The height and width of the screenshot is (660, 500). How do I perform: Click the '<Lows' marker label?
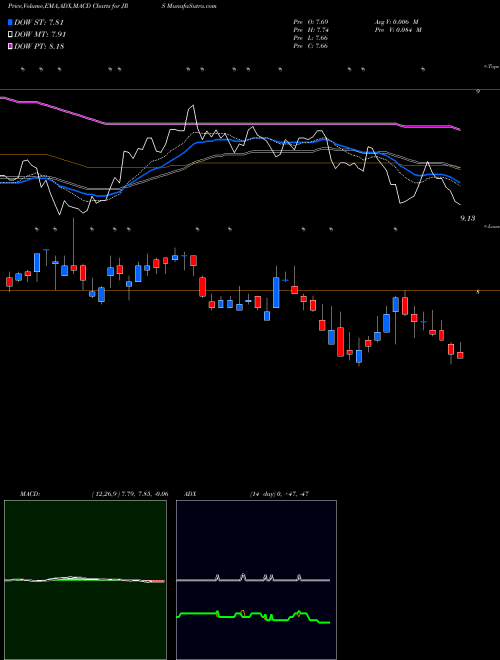pos(492,226)
